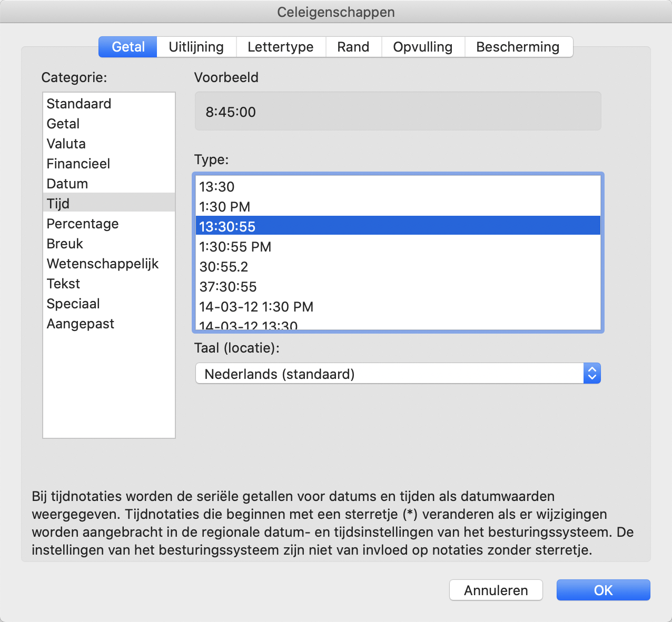Select Standaard category
This screenshot has width=672, height=622.
coord(109,104)
